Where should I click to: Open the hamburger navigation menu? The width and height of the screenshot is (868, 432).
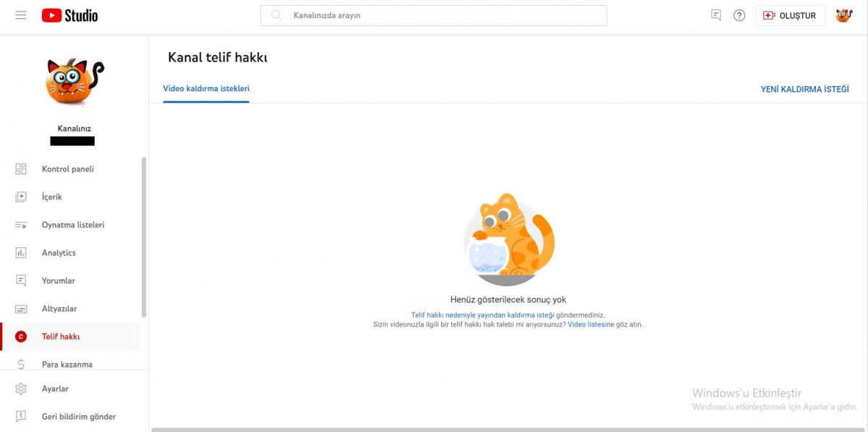(21, 15)
